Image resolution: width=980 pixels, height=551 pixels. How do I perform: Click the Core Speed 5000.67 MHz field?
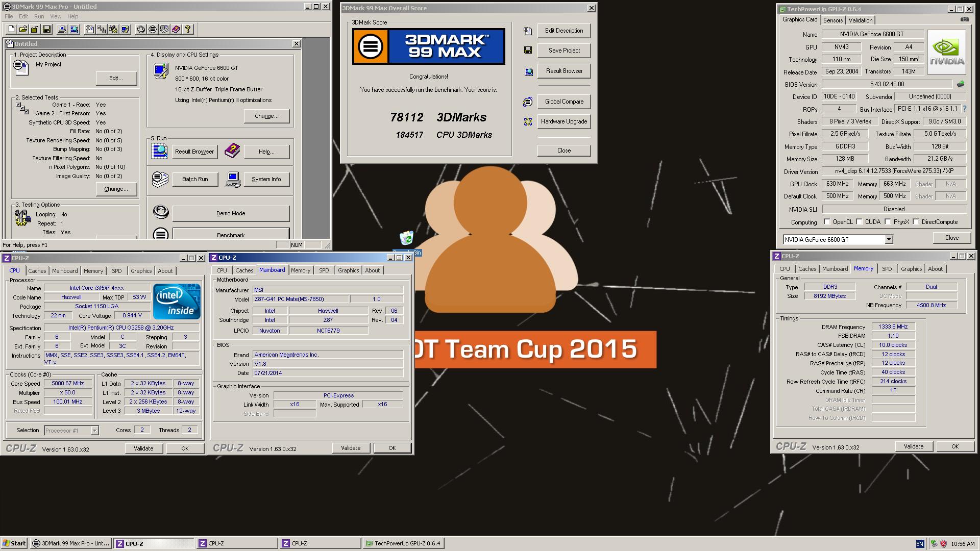pos(68,383)
